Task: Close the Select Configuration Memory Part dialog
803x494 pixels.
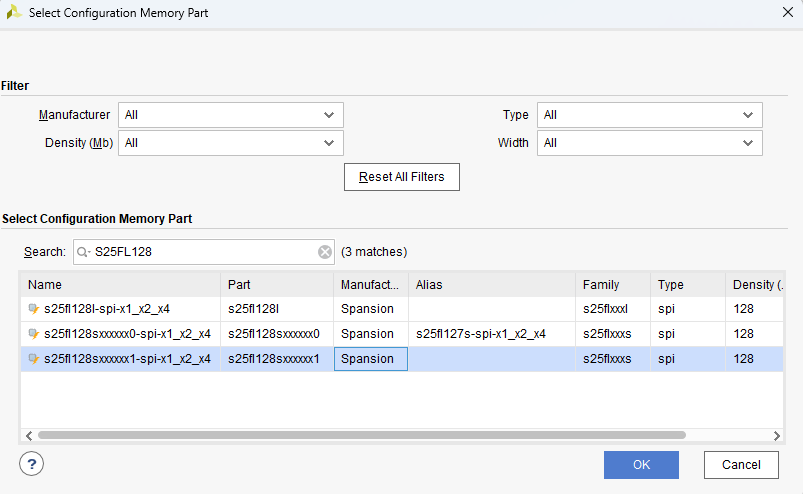Action: [788, 12]
